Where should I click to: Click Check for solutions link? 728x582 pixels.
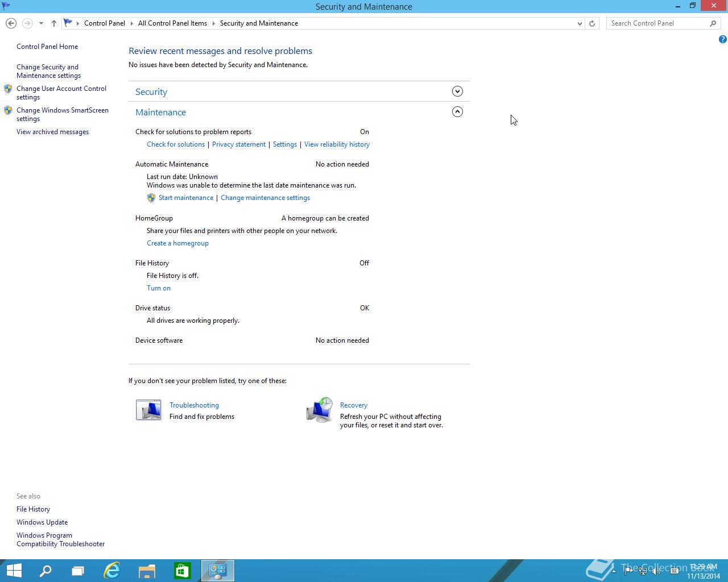tap(176, 144)
